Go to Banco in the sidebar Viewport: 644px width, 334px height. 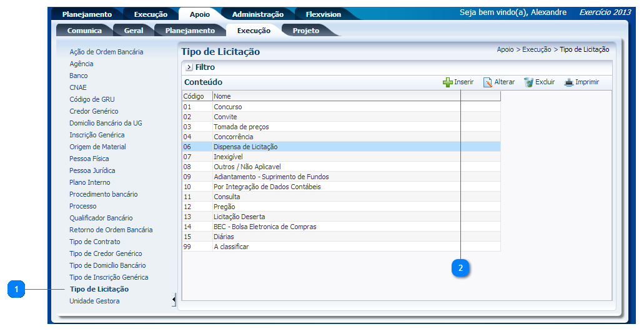click(x=79, y=76)
